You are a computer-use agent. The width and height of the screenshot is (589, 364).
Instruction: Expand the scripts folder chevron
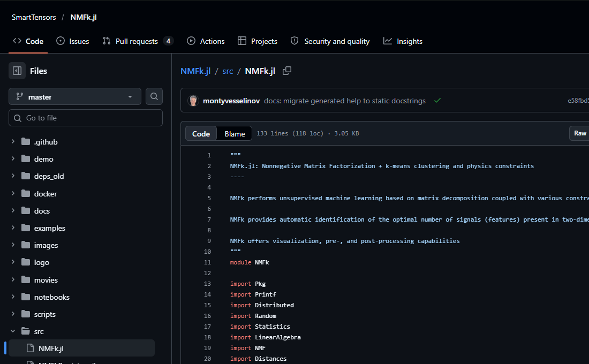coord(13,314)
